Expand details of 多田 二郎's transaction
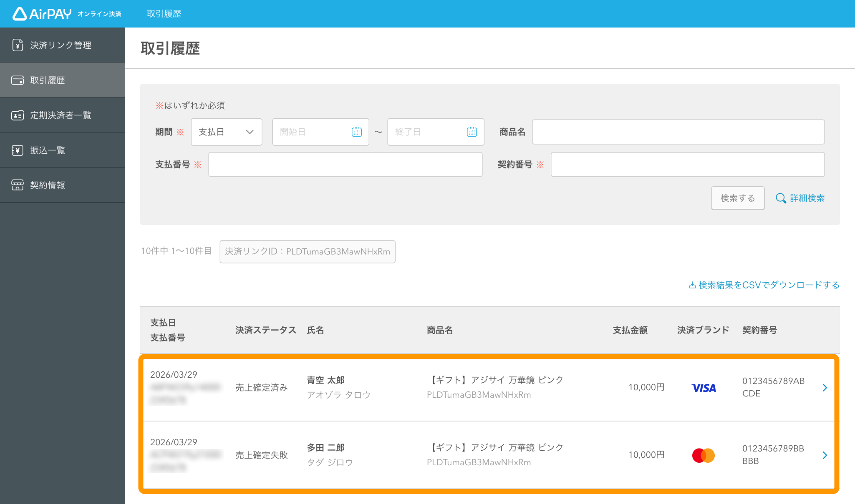This screenshot has width=855, height=504. (825, 455)
